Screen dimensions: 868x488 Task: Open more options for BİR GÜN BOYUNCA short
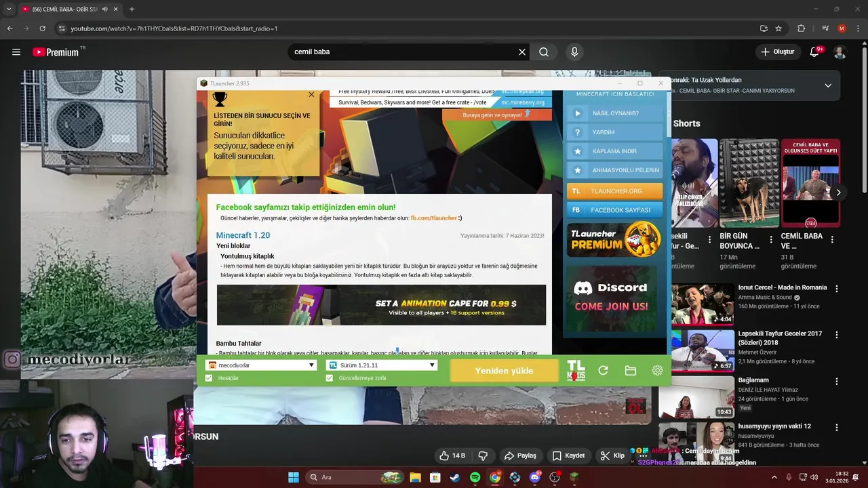(x=771, y=239)
